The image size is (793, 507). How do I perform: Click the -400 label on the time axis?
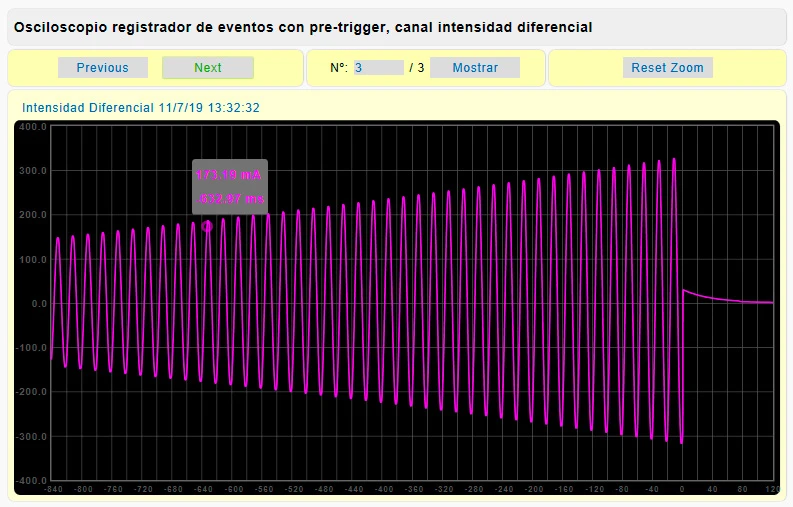click(383, 490)
